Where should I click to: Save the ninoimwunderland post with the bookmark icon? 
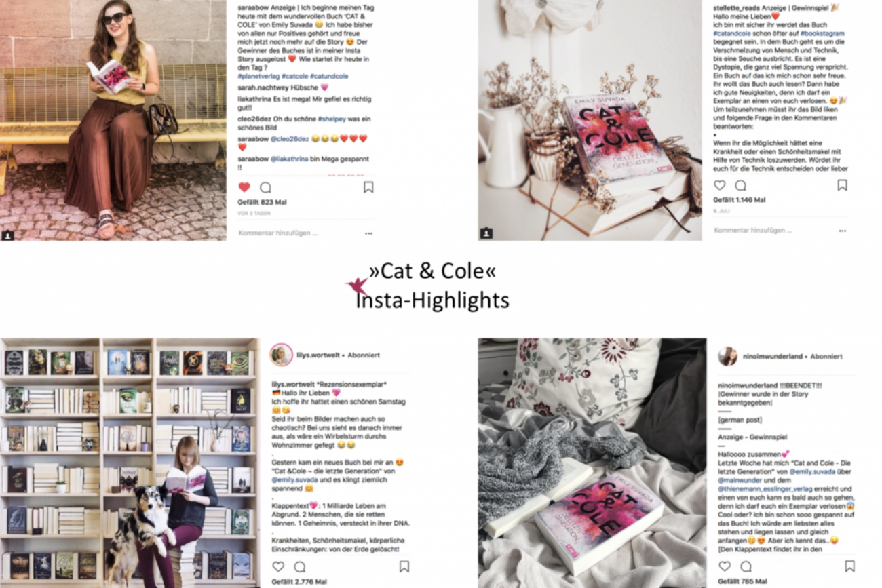point(849,566)
